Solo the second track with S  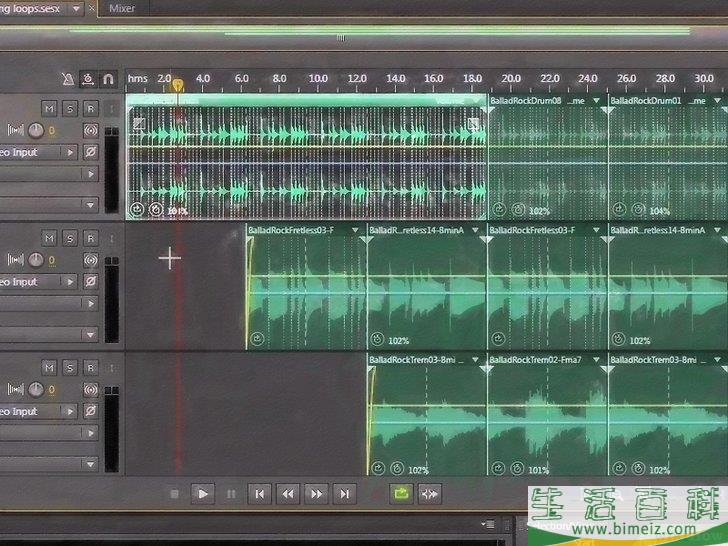click(x=69, y=237)
